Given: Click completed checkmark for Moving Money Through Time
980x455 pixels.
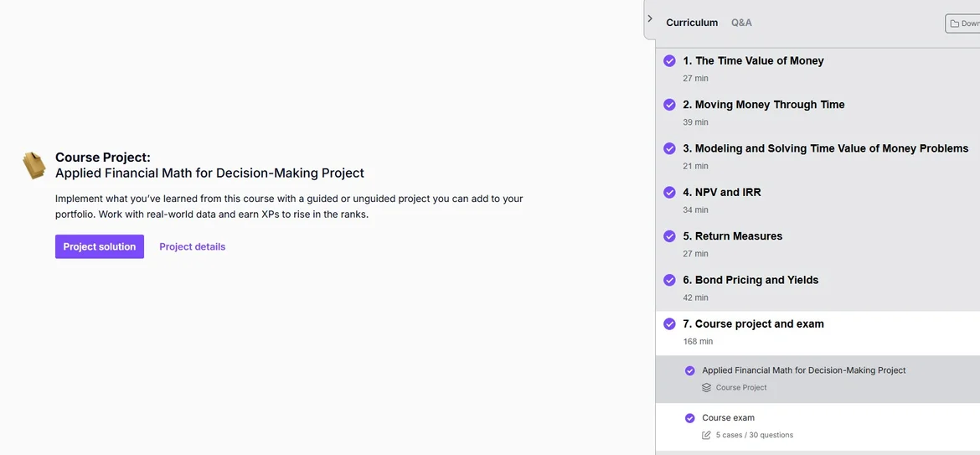Looking at the screenshot, I should coord(669,105).
